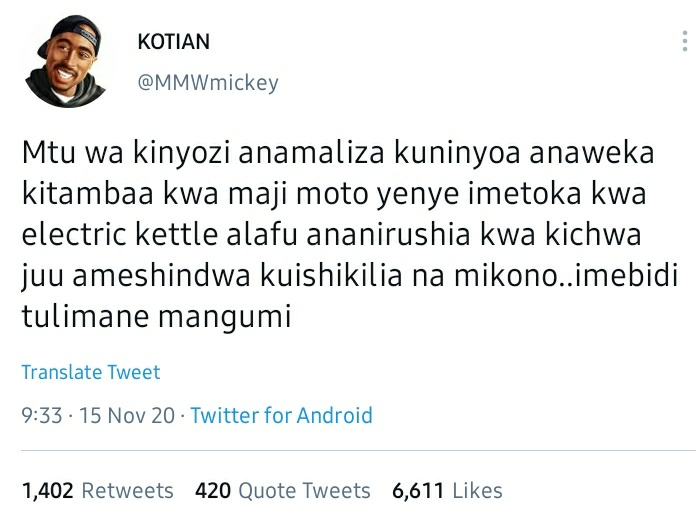Click the Quote Tweets label text
The image size is (696, 524).
[304, 491]
